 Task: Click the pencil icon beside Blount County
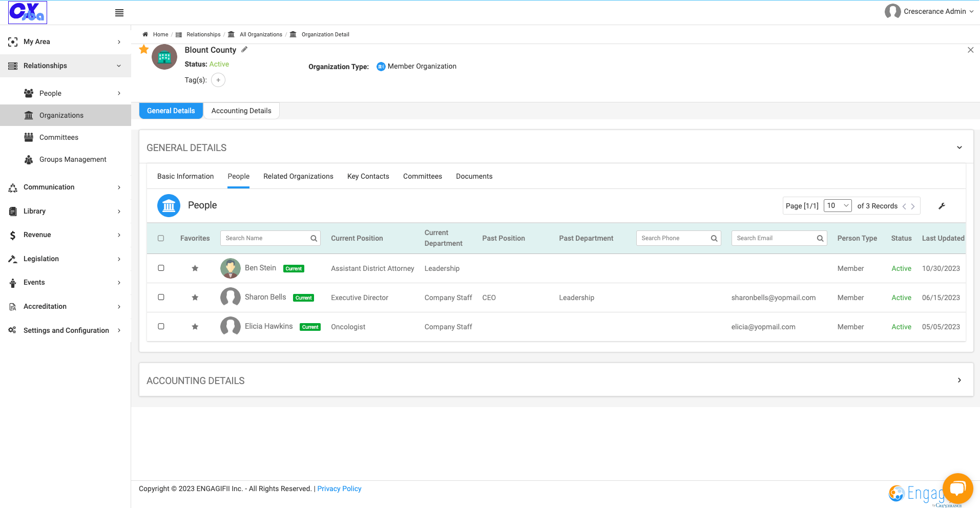[244, 50]
